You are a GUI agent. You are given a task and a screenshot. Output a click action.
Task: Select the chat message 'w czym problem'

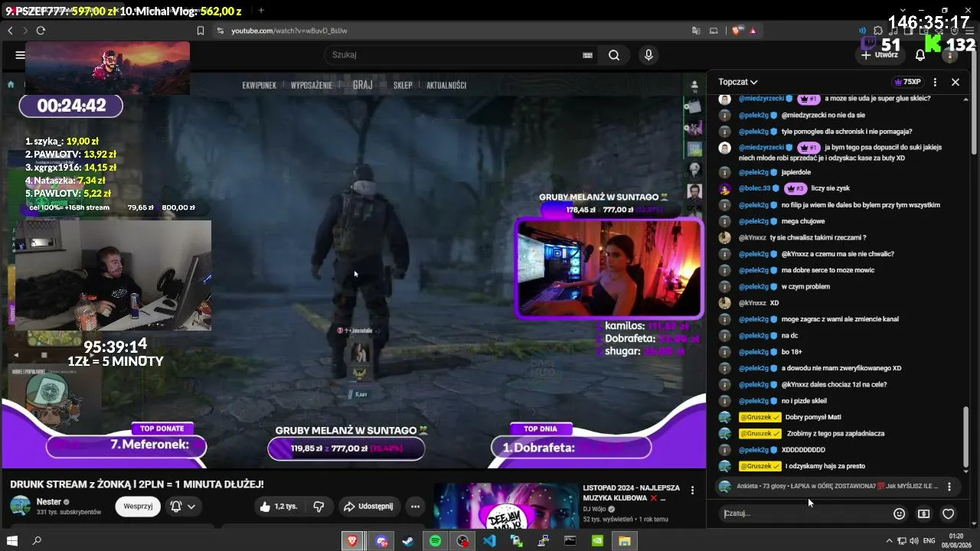click(805, 286)
